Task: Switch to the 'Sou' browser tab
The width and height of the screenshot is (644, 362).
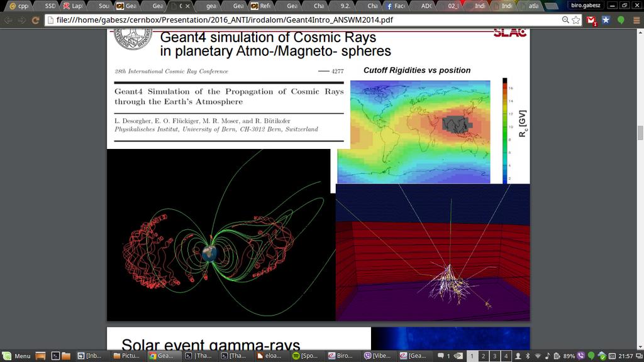Action: tap(101, 6)
